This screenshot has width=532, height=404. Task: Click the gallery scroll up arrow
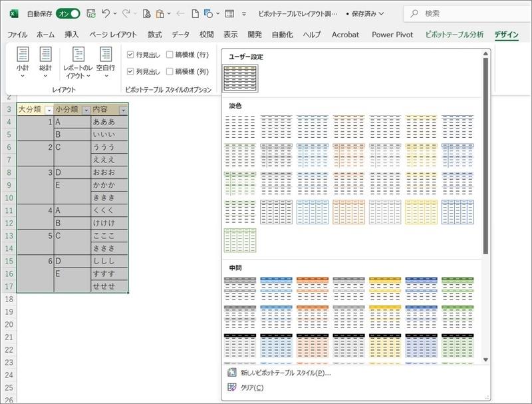pyautogui.click(x=485, y=54)
